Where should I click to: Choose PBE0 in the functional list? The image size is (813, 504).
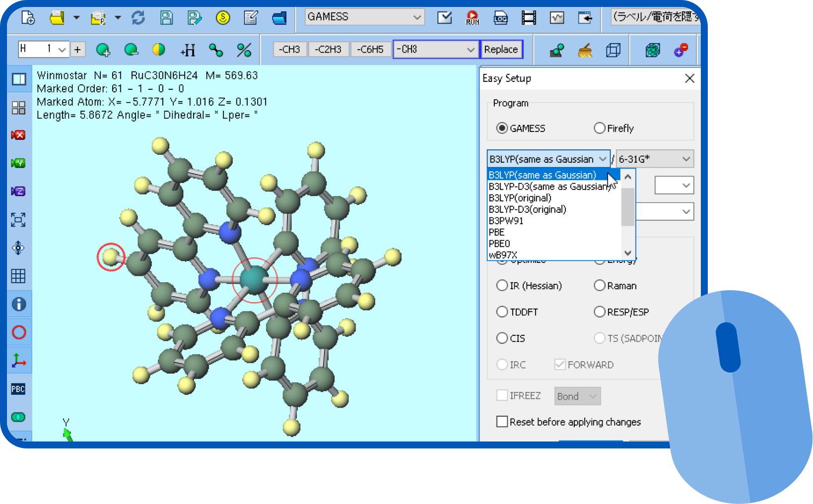pyautogui.click(x=499, y=244)
